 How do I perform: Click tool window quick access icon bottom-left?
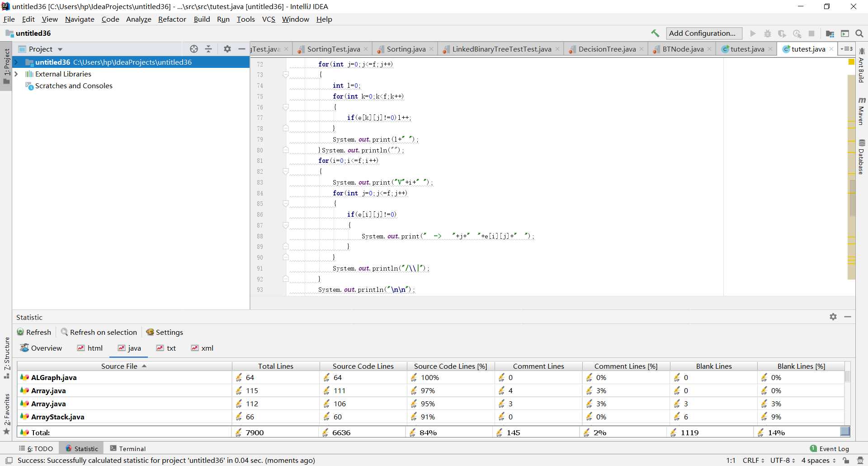(9, 461)
